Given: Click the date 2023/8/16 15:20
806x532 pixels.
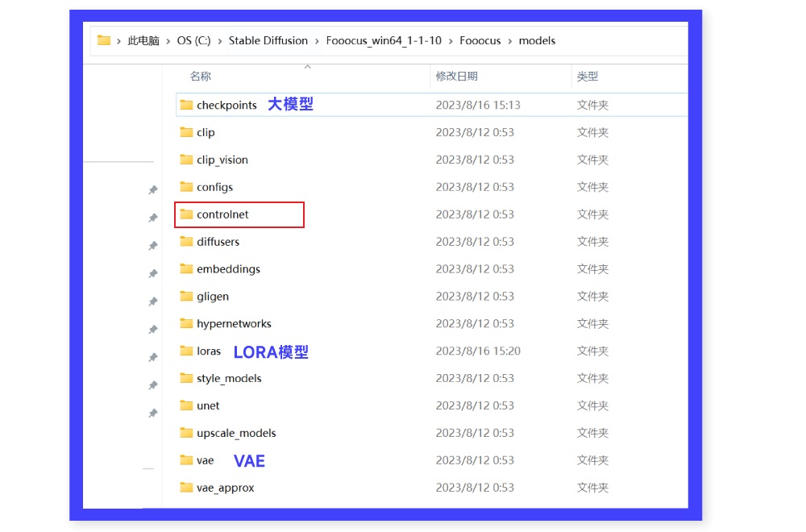Looking at the screenshot, I should (x=478, y=351).
